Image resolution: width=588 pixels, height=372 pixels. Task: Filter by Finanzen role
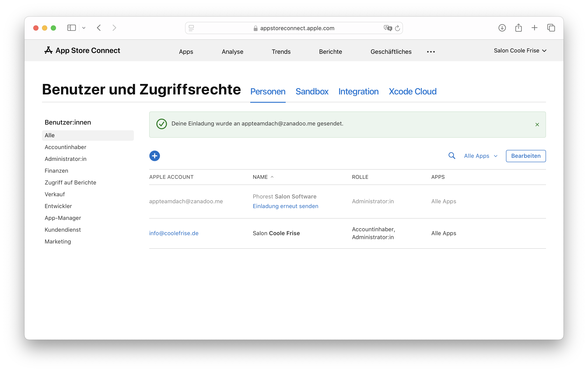click(x=56, y=171)
